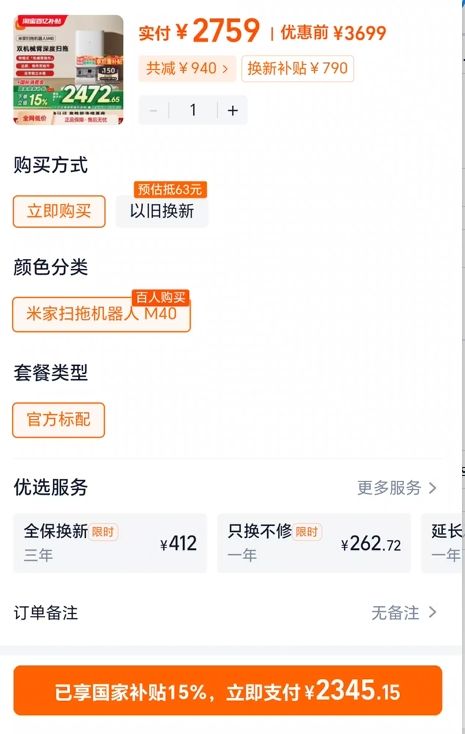This screenshot has width=465, height=734.
Task: Expand the 共减 ¥940 discount details
Action: click(187, 68)
